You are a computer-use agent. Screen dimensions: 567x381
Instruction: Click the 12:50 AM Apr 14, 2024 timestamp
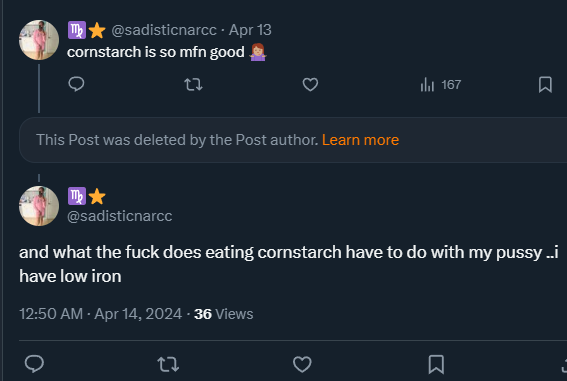click(101, 314)
